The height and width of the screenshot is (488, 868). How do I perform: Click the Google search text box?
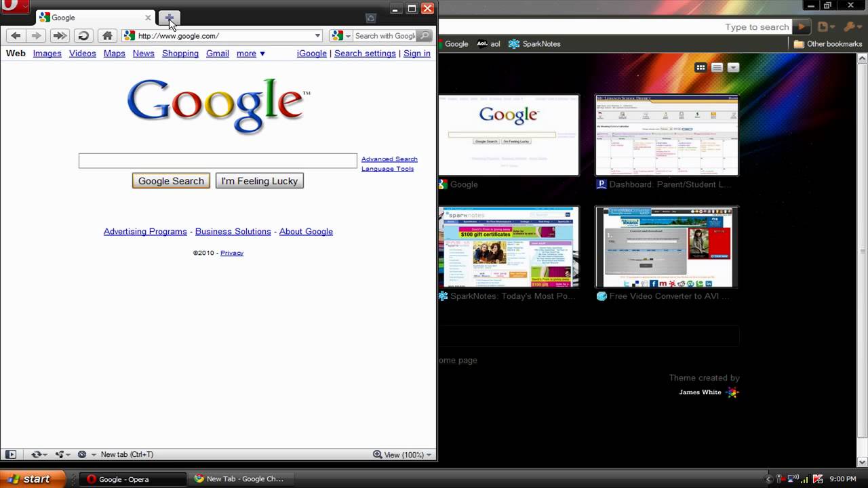tap(218, 161)
